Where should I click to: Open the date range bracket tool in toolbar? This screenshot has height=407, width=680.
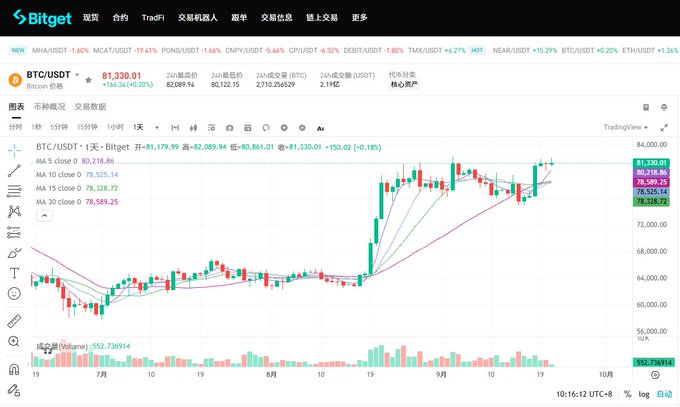pos(175,128)
